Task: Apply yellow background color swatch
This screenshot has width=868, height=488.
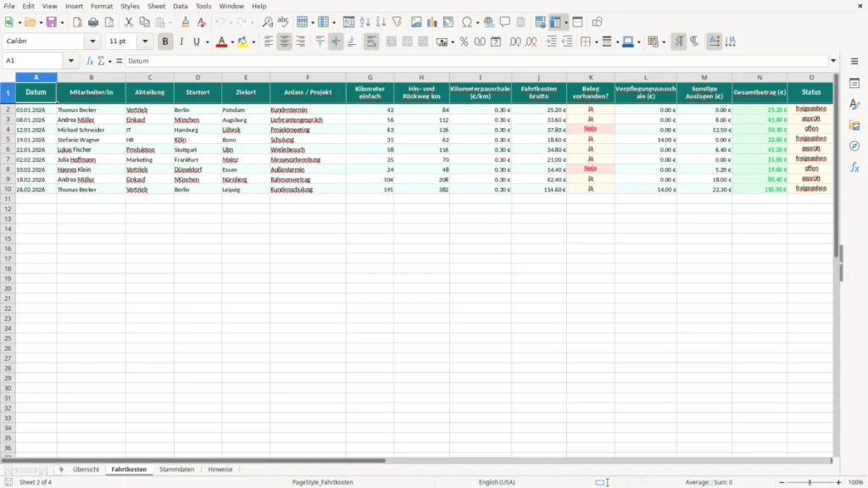Action: pyautogui.click(x=242, y=42)
